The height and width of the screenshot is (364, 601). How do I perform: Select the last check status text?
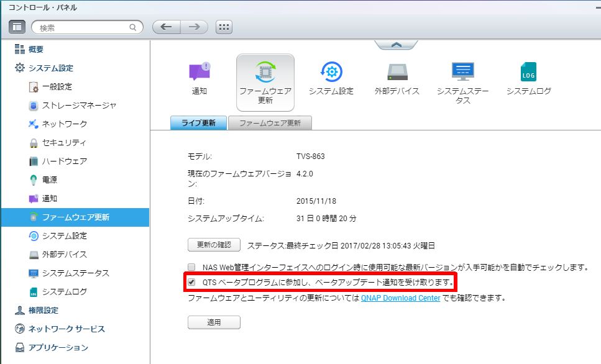(x=341, y=245)
